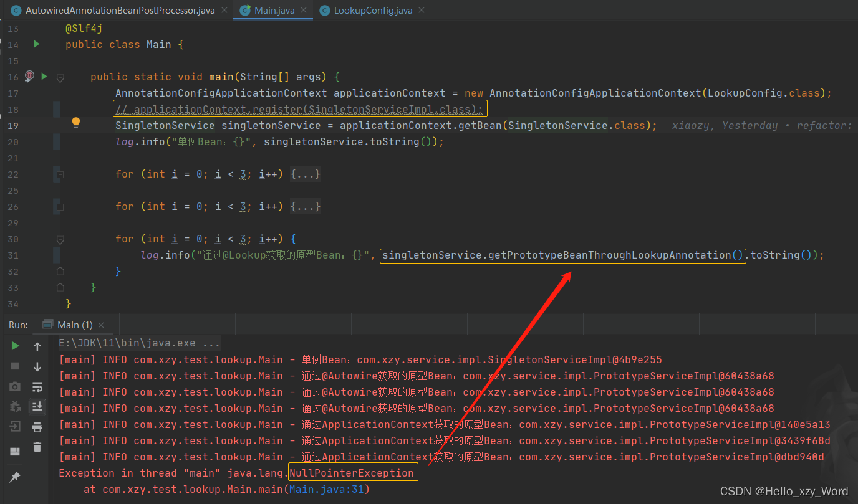Click the class icon on AutowiredAnnotationBeanPostProcessor.java tab
The image size is (858, 504).
16,11
